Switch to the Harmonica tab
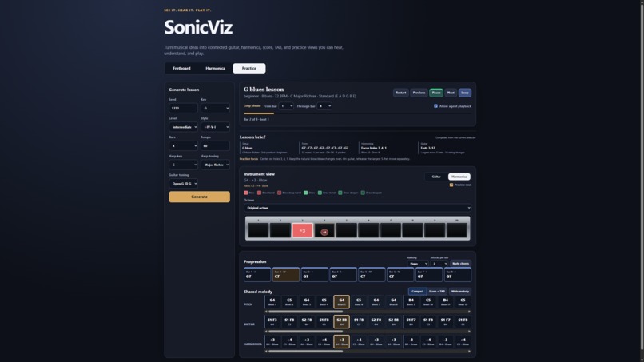This screenshot has width=644, height=362. 215,68
